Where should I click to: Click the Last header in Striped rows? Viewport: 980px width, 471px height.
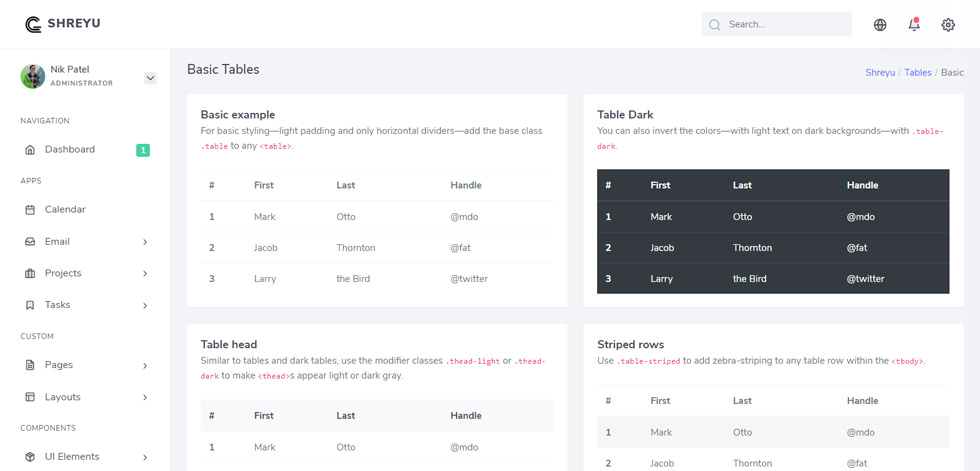tap(742, 400)
